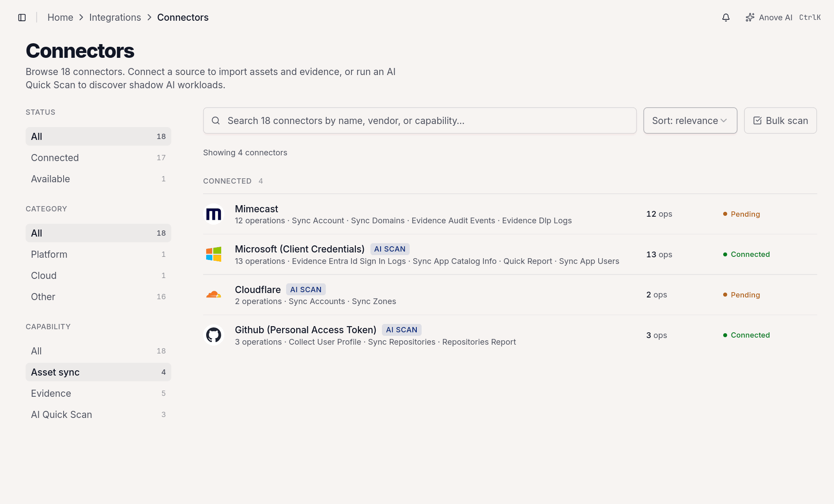This screenshot has height=504, width=834.
Task: Select All under Capability filter
Action: [x=98, y=351]
